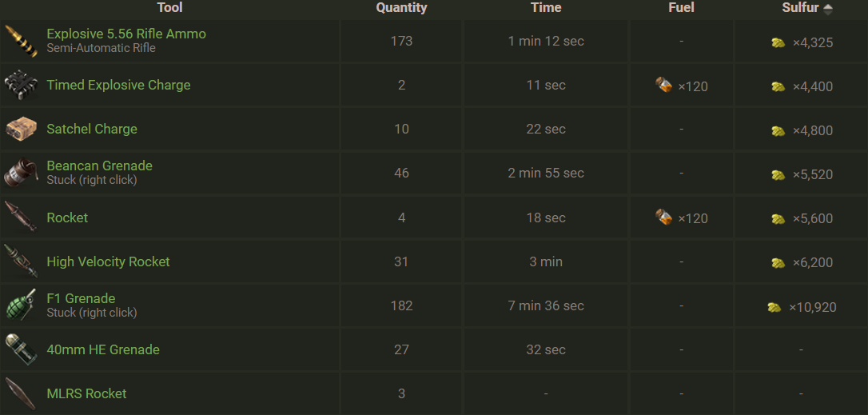This screenshot has height=415, width=868.
Task: Toggle the Sulfur column sort arrow
Action: coord(828,8)
